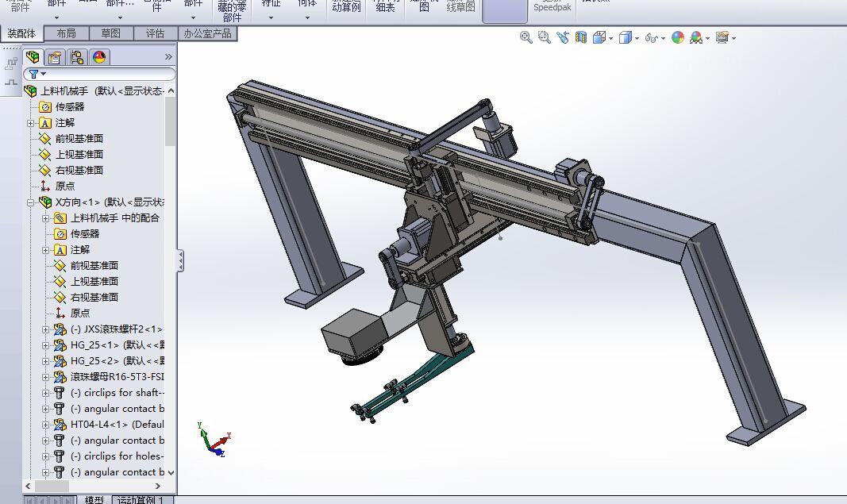847x504 pixels.
Task: Return to the previous view
Action: point(563,37)
